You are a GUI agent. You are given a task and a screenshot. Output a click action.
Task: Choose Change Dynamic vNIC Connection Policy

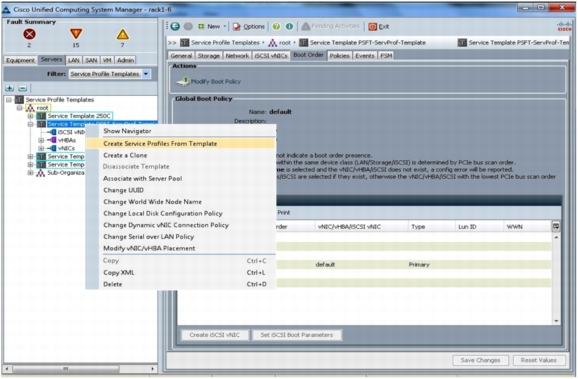(x=181, y=225)
